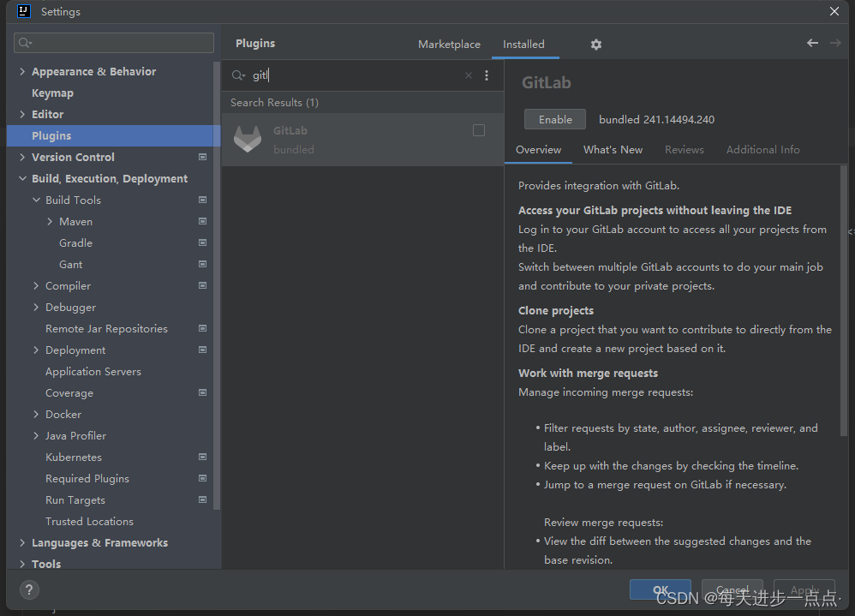The image size is (855, 616).
Task: Click project-level icon next to Version Control
Action: pyautogui.click(x=202, y=157)
